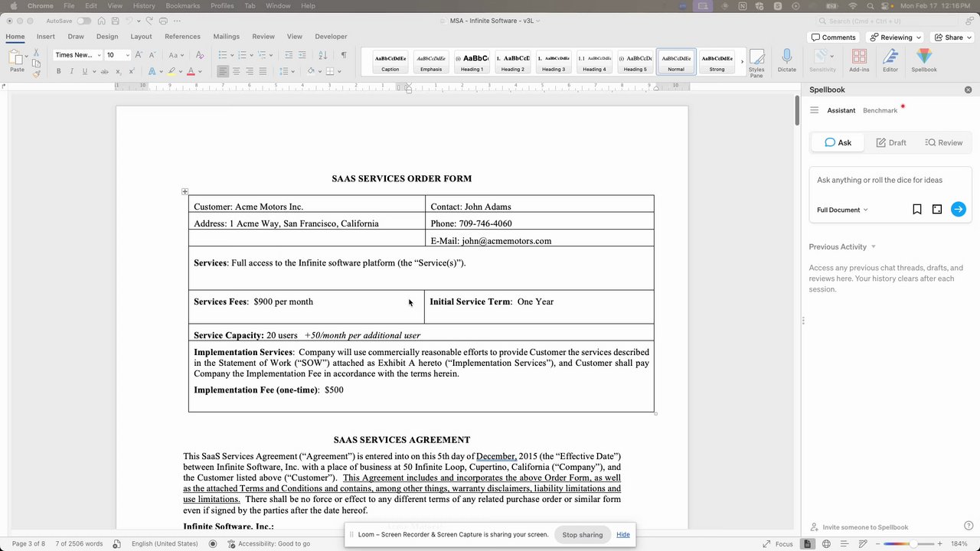The width and height of the screenshot is (980, 551).
Task: Click Invite someone to Spellbook
Action: [859, 527]
